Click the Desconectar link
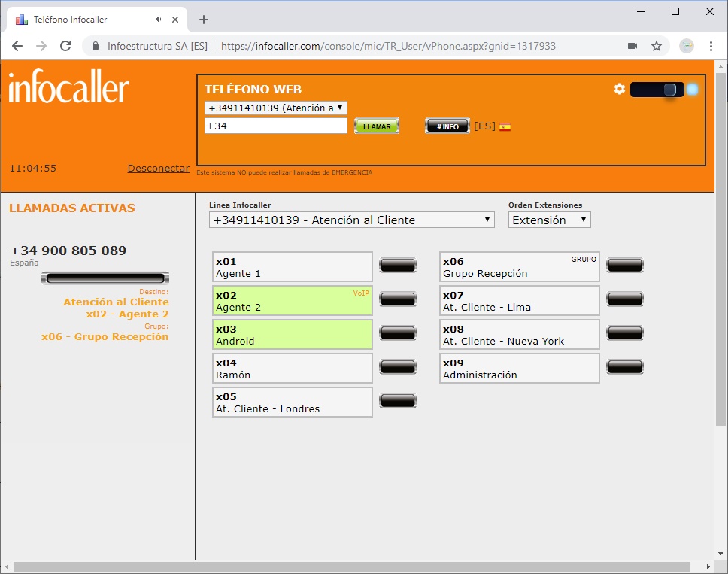Image resolution: width=728 pixels, height=574 pixels. pos(159,168)
